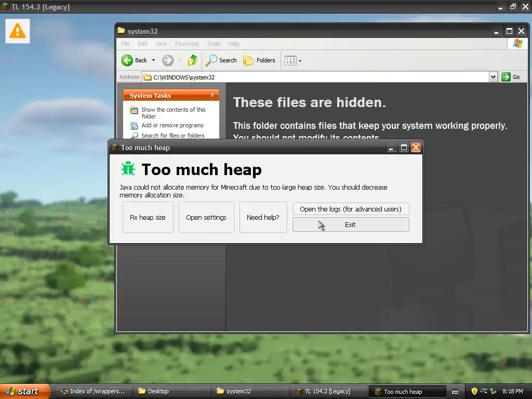Click the folder icon in system32 title bar
The image size is (532, 399).
[121, 31]
